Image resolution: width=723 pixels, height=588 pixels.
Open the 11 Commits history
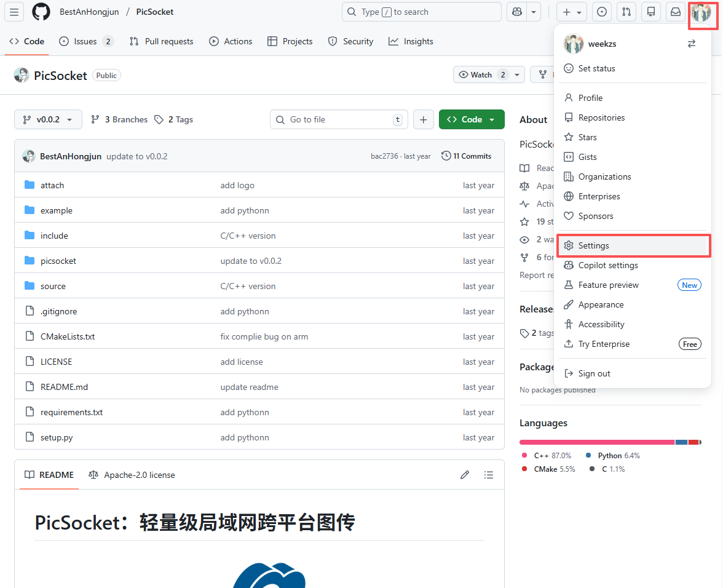coord(466,156)
